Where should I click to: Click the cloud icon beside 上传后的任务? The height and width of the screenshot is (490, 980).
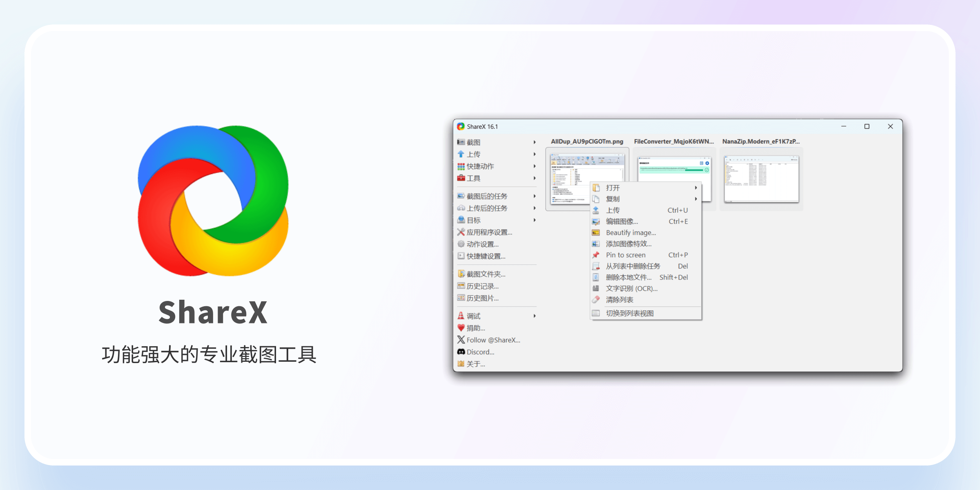coord(461,208)
